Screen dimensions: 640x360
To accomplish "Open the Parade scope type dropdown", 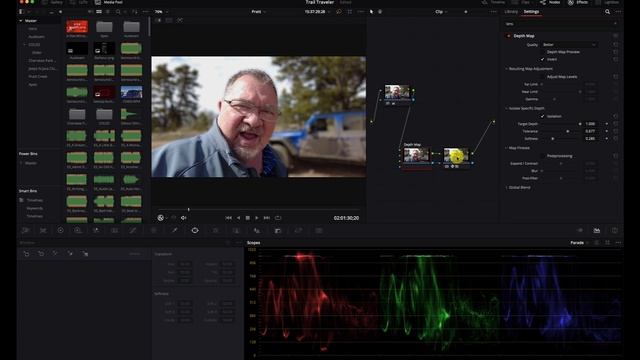I will click(x=579, y=243).
